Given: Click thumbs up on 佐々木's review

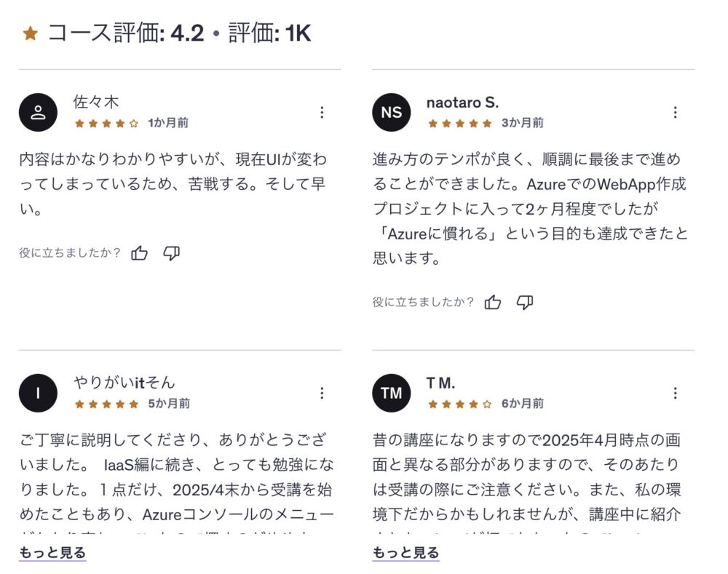Looking at the screenshot, I should point(140,253).
